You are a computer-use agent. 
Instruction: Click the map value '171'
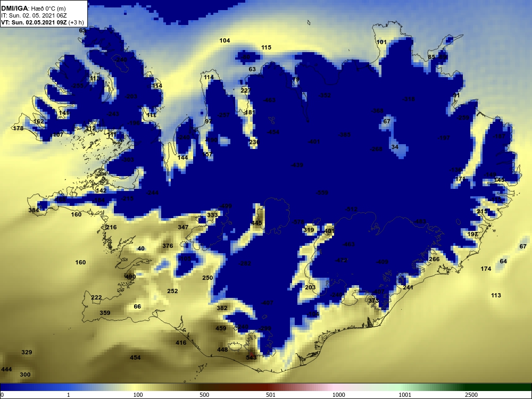tap(460, 179)
